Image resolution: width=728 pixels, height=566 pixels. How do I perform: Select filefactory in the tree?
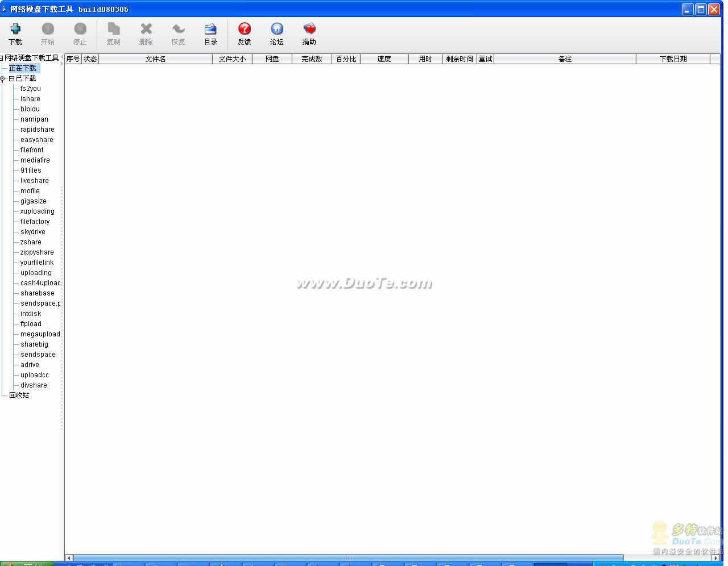click(35, 222)
